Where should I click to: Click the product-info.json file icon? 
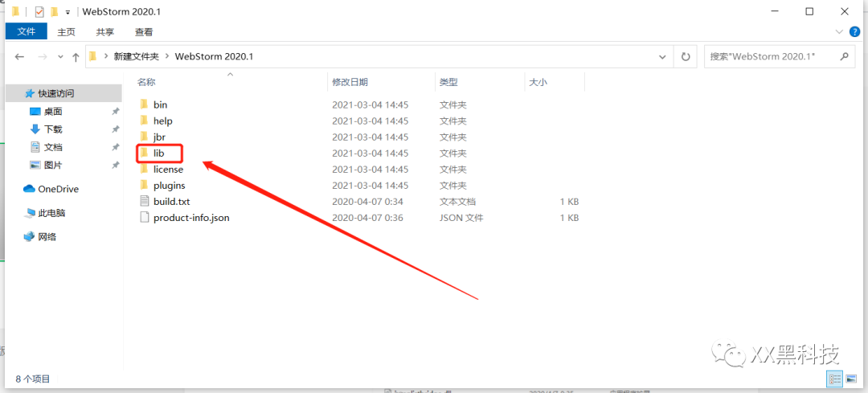coord(144,217)
